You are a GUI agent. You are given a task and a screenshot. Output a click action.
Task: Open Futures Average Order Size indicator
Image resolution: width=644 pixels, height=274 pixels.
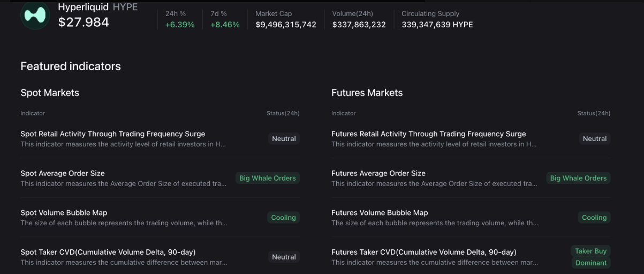click(x=378, y=173)
